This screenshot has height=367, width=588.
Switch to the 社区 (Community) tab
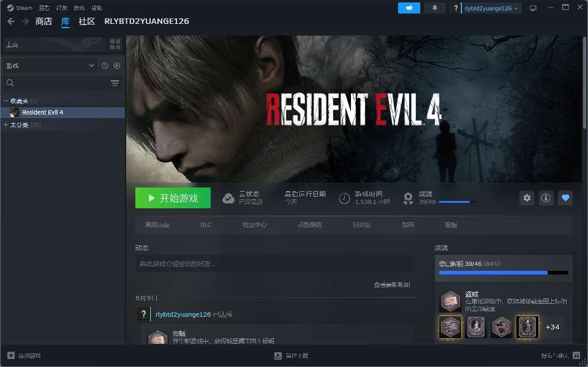86,21
